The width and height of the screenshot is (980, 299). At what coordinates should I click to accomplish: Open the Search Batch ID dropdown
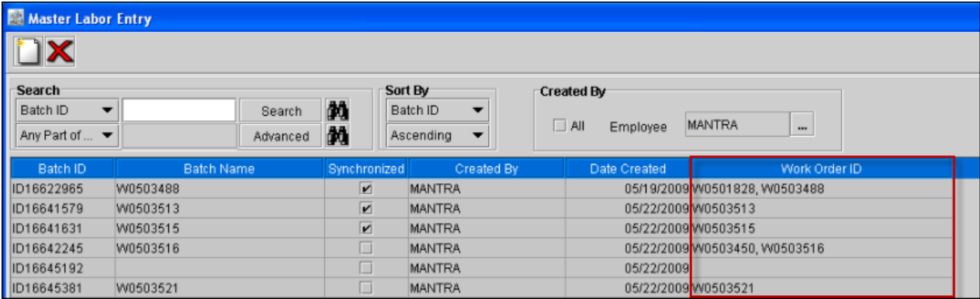(68, 110)
